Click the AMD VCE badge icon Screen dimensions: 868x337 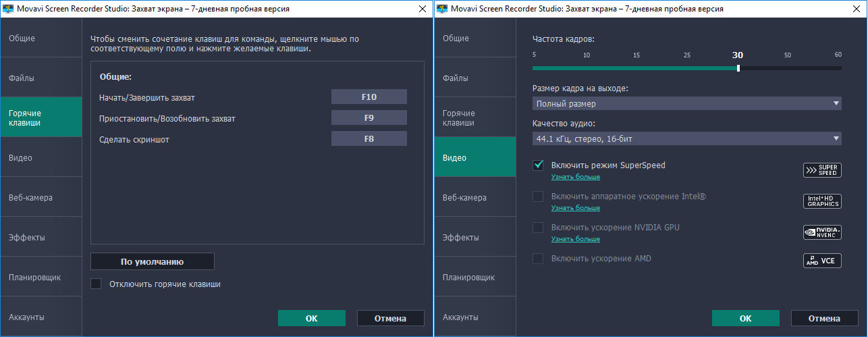click(x=822, y=261)
